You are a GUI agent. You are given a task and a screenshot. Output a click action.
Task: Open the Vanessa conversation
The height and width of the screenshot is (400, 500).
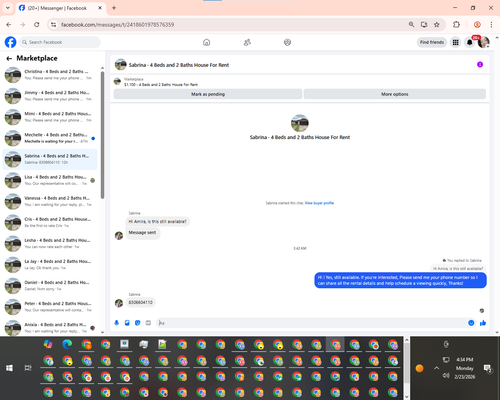tap(50, 201)
